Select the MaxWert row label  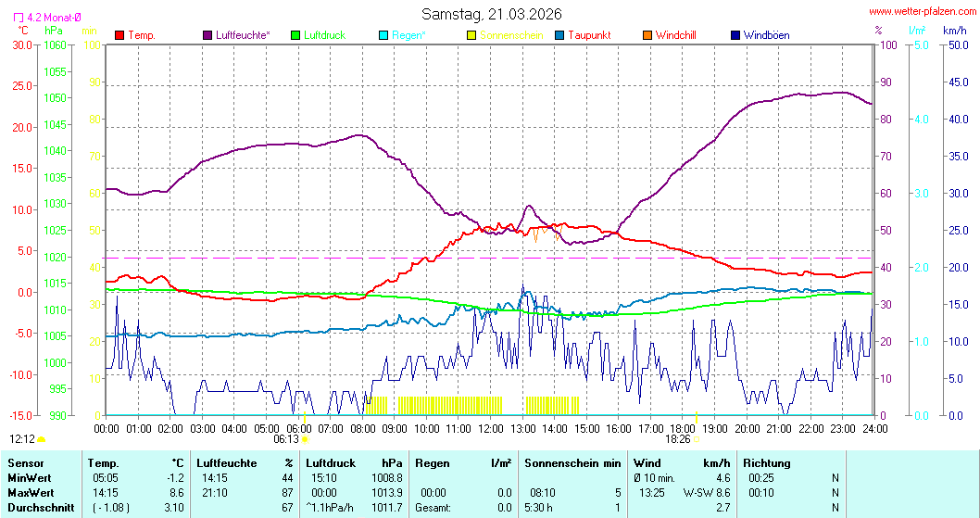[32, 492]
